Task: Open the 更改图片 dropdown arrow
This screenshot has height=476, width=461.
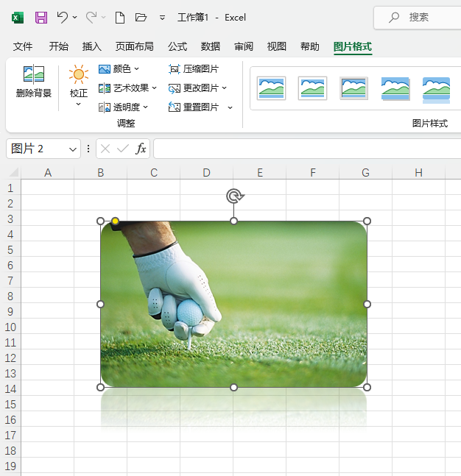Action: (x=225, y=88)
